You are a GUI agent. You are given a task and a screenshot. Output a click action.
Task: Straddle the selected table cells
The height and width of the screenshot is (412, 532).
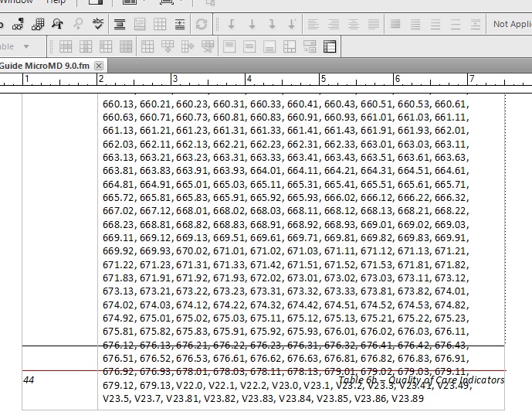point(290,46)
